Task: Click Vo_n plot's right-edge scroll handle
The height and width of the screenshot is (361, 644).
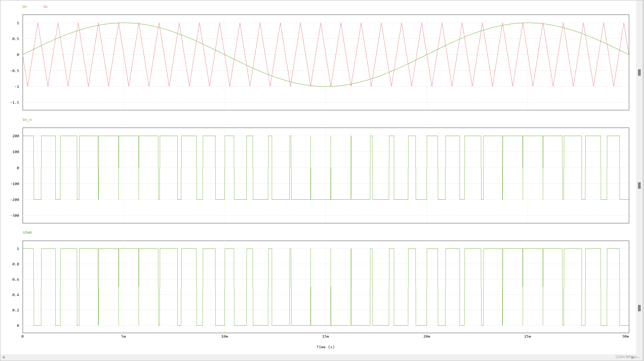Action: pos(639,186)
